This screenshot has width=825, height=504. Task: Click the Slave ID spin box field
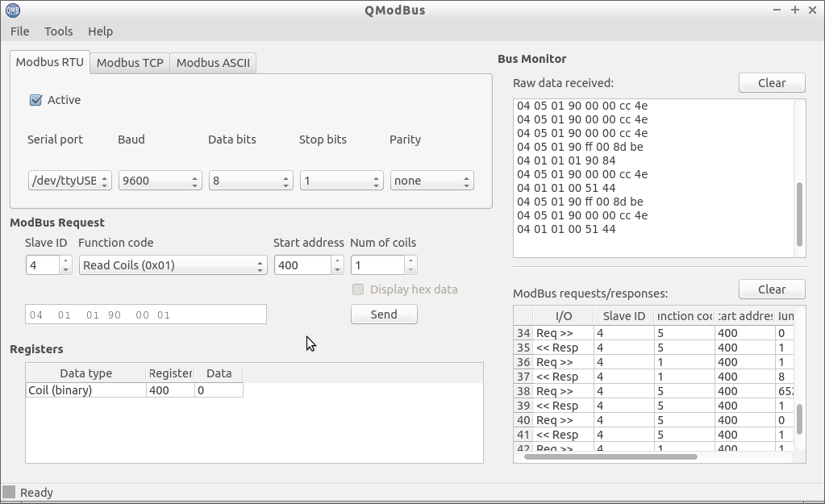[43, 265]
